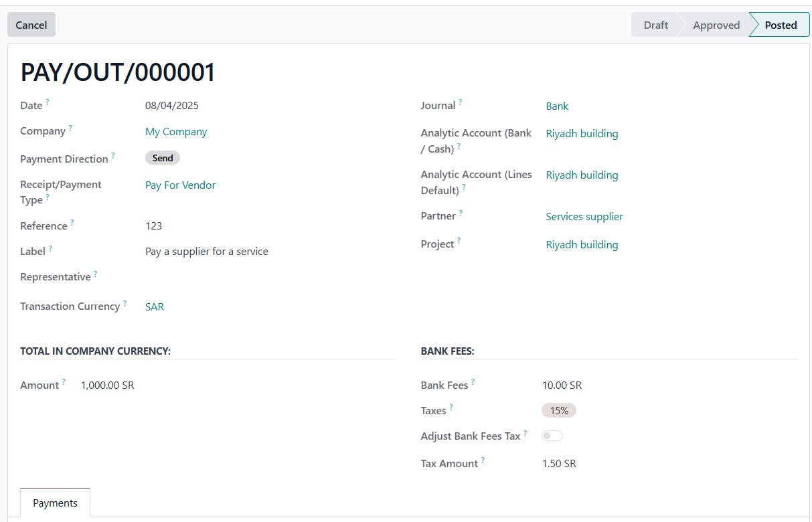This screenshot has height=522, width=812.
Task: Select the Draft status stage
Action: coord(655,25)
